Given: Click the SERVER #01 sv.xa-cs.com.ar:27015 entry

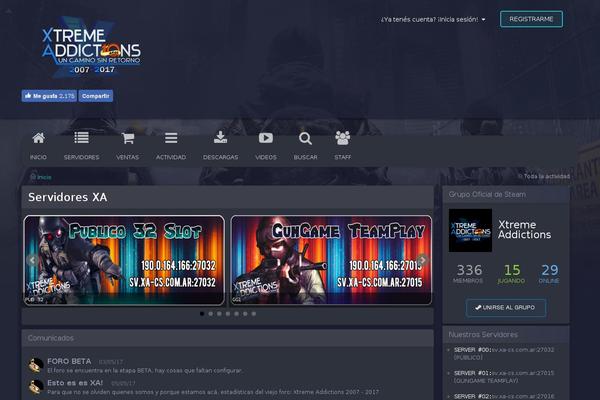Looking at the screenshot, I should 504,377.
